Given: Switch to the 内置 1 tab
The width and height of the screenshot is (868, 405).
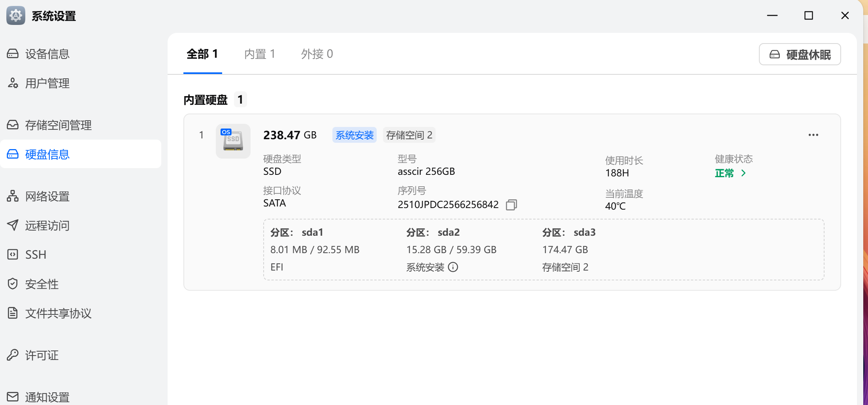Looking at the screenshot, I should coord(260,54).
